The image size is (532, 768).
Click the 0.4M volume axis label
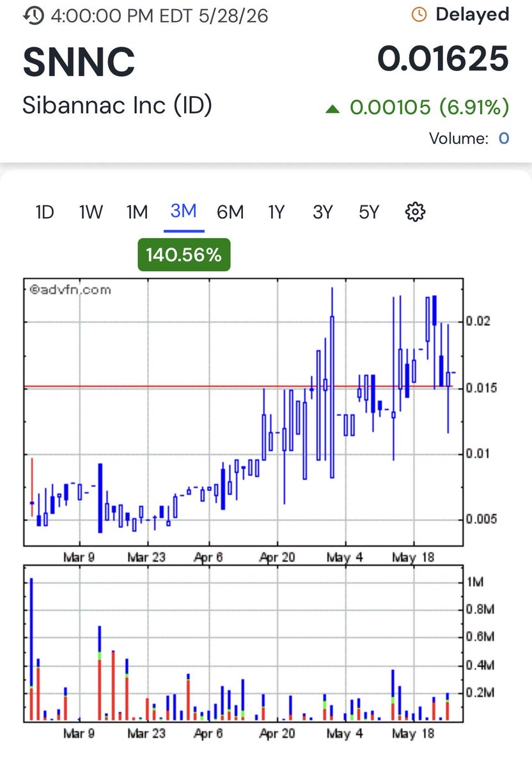tap(481, 665)
